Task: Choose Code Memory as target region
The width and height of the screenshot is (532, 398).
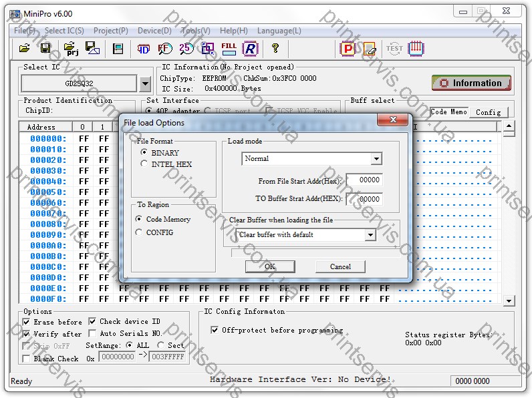Action: (x=138, y=218)
